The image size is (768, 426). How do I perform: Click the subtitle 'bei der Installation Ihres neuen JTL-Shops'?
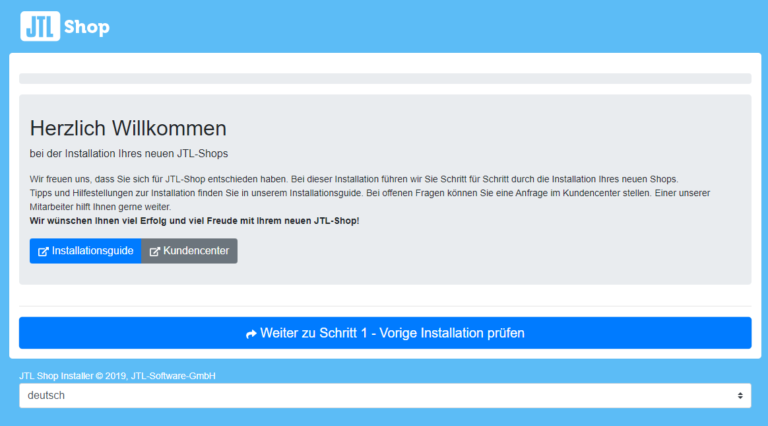tap(129, 153)
